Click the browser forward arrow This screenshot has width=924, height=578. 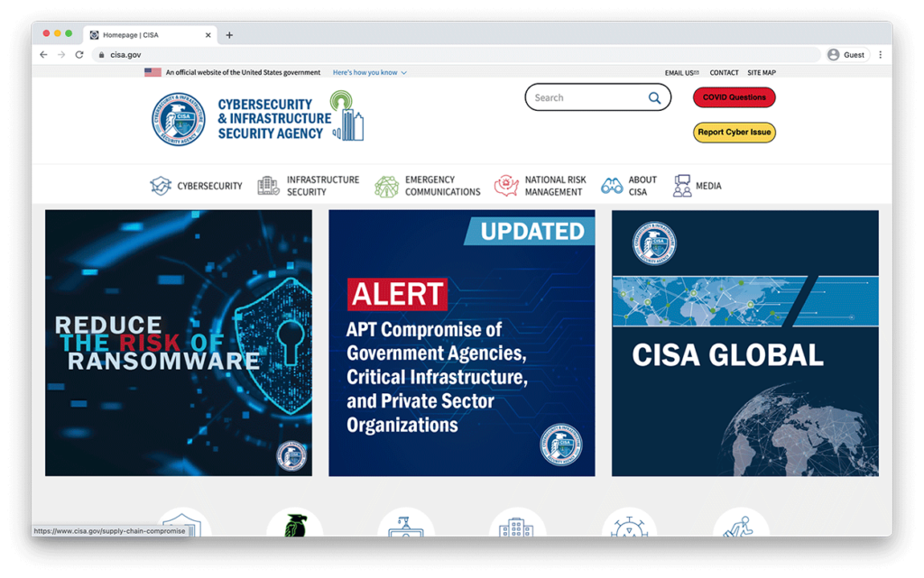61,55
